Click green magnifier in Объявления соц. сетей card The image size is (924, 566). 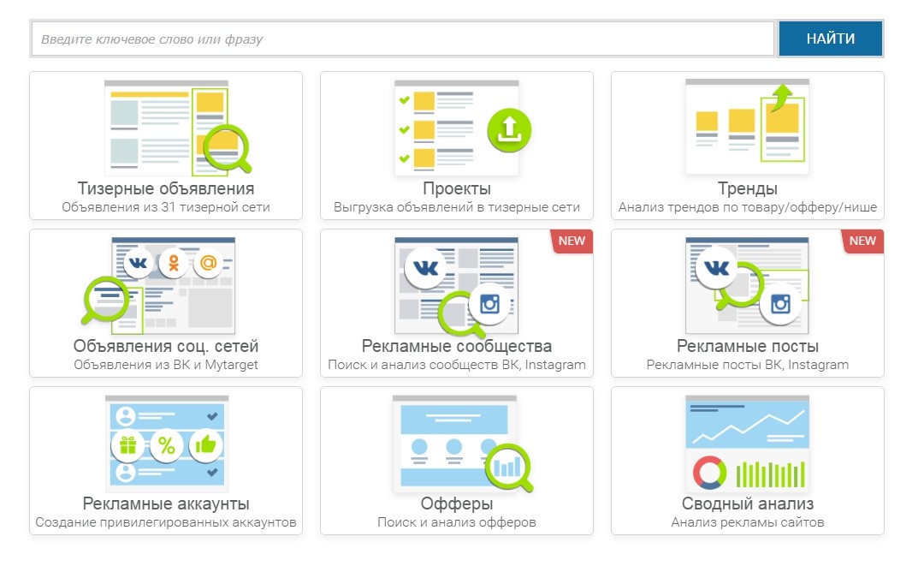tap(105, 300)
